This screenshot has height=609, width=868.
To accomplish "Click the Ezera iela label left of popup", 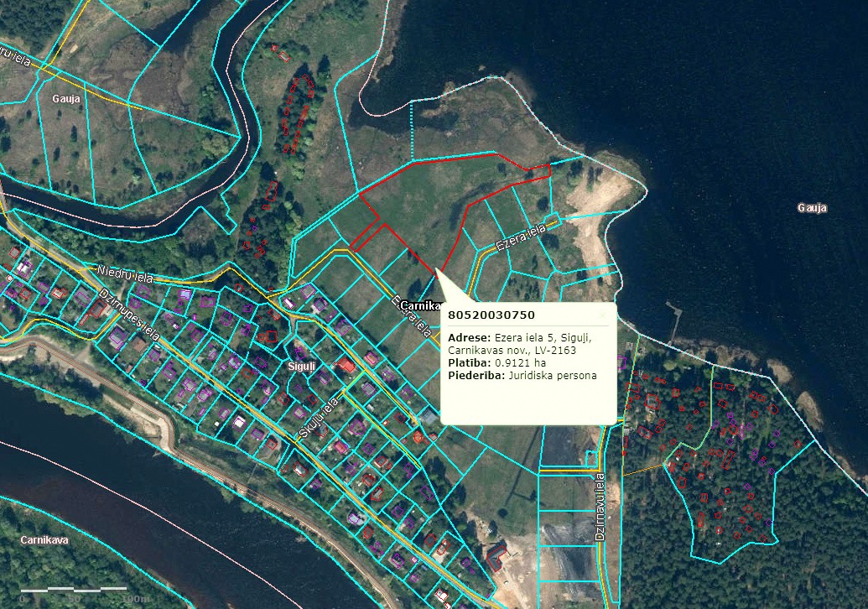I will [413, 315].
